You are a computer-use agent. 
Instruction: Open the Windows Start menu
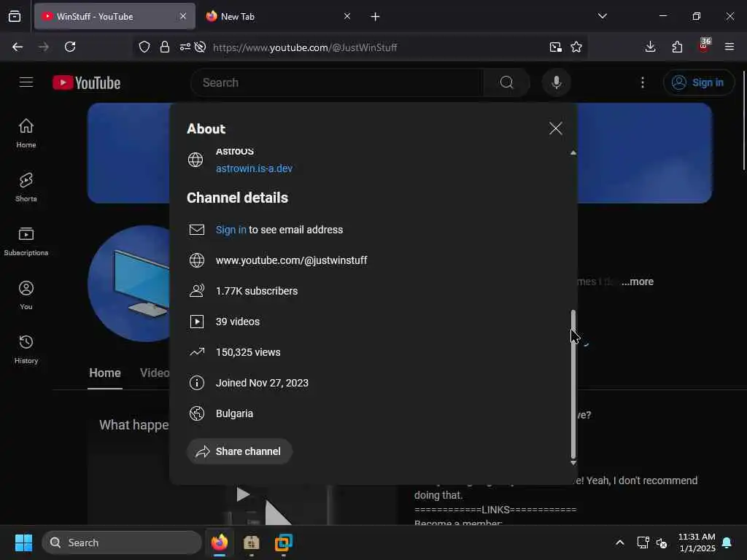point(23,542)
